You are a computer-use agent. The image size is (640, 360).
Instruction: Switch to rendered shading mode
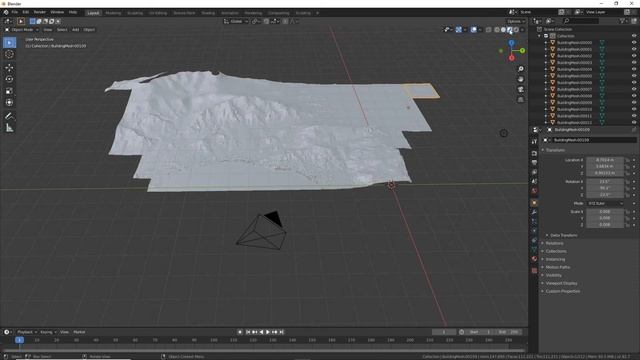[516, 30]
